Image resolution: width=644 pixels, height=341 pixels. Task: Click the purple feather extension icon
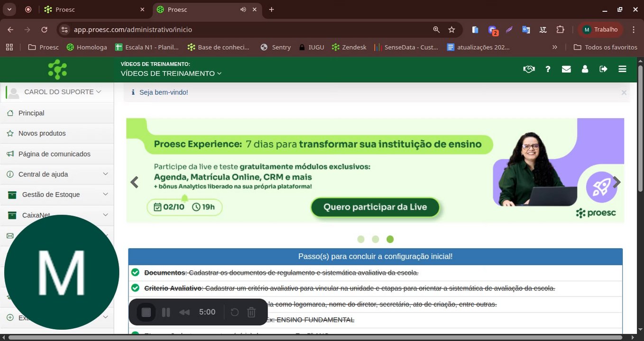[509, 29]
